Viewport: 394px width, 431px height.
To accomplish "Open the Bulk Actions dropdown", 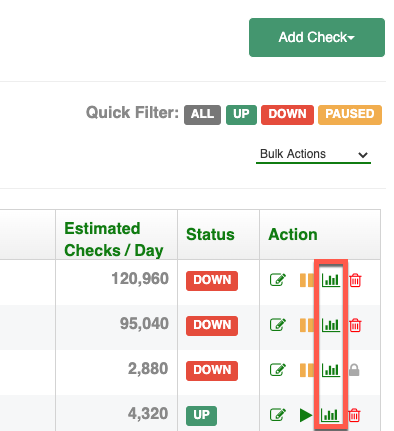I will [313, 154].
